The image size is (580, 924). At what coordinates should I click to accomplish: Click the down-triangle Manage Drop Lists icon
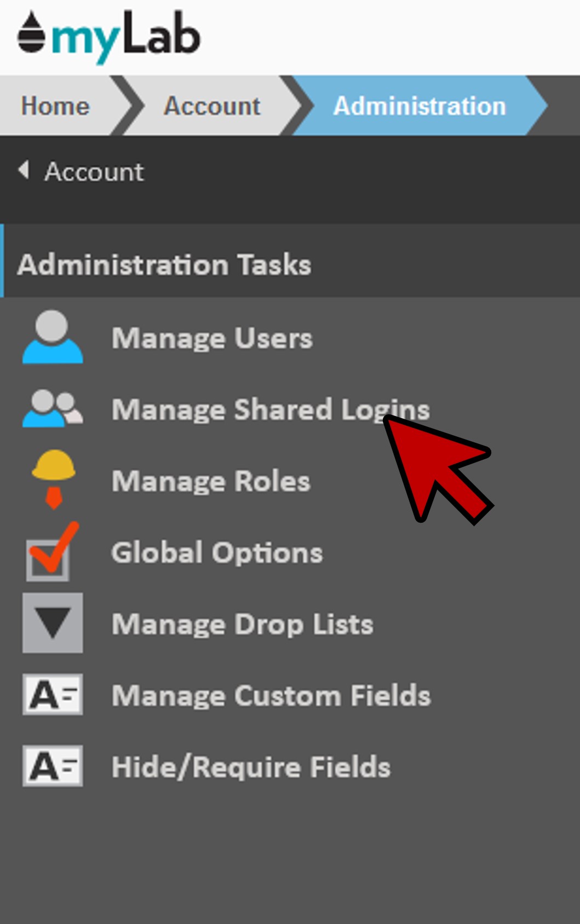pyautogui.click(x=53, y=623)
